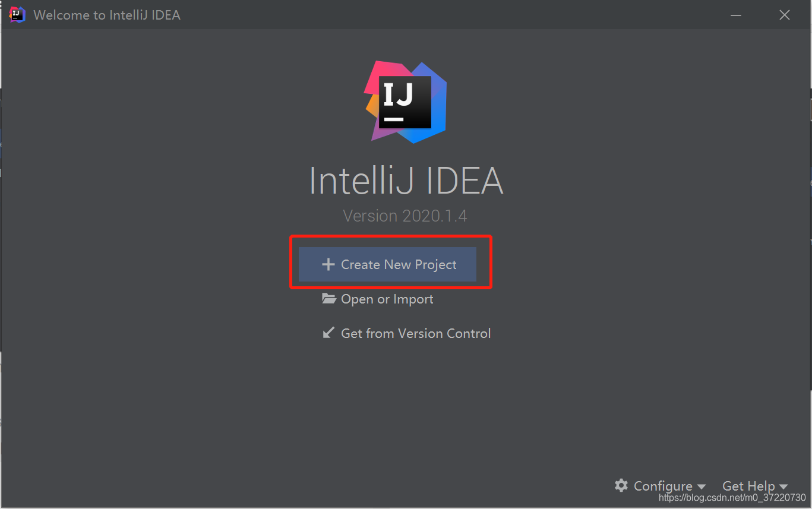Viewport: 812px width, 509px height.
Task: Click the black IJ square inside the logo
Action: (405, 102)
